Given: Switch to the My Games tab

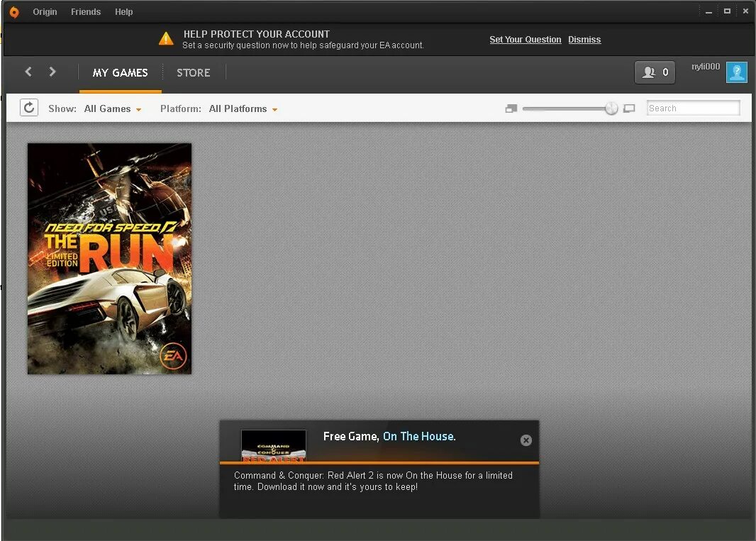Looking at the screenshot, I should [121, 73].
